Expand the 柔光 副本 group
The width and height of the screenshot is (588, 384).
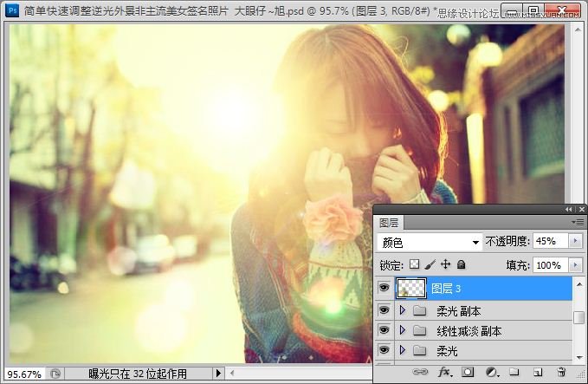tap(403, 310)
